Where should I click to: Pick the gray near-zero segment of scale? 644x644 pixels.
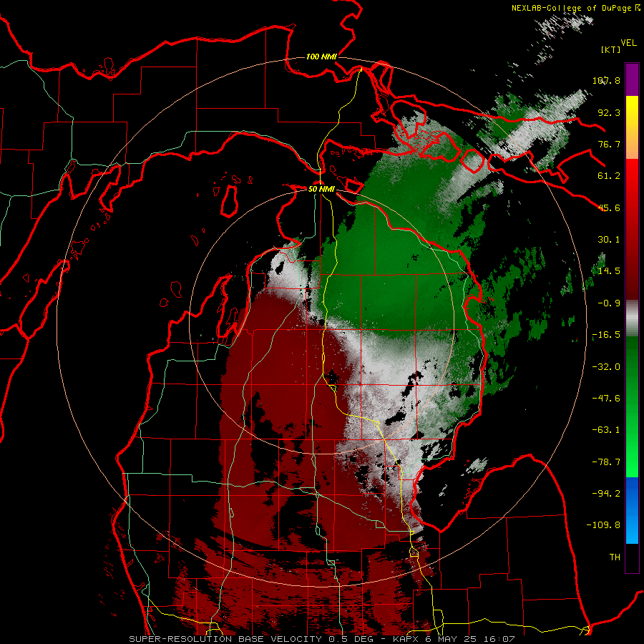click(632, 318)
